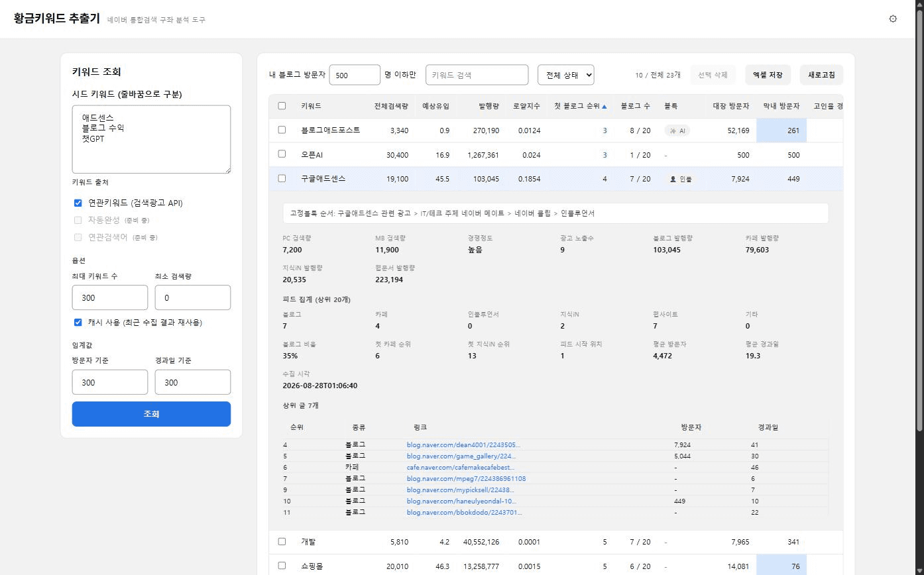924x575 pixels.
Task: Click 수집 시각 value 2026-08-28T01:06:40
Action: (x=320, y=386)
